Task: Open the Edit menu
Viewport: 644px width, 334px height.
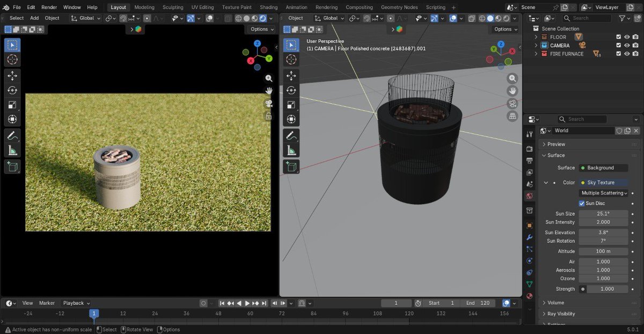Action: pos(31,7)
